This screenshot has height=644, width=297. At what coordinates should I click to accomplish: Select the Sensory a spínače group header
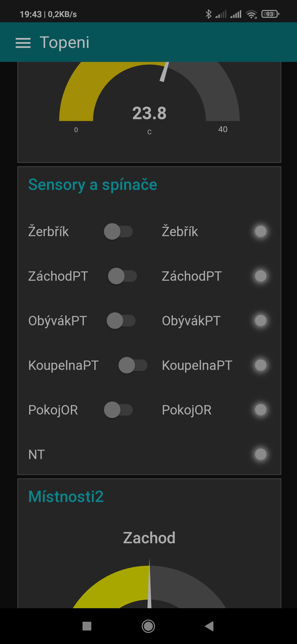pyautogui.click(x=93, y=185)
